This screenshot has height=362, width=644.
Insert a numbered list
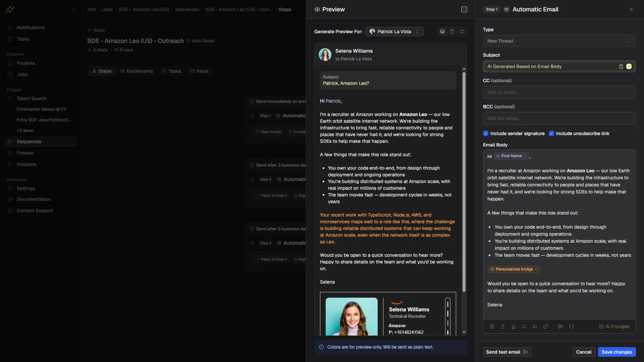point(524,326)
